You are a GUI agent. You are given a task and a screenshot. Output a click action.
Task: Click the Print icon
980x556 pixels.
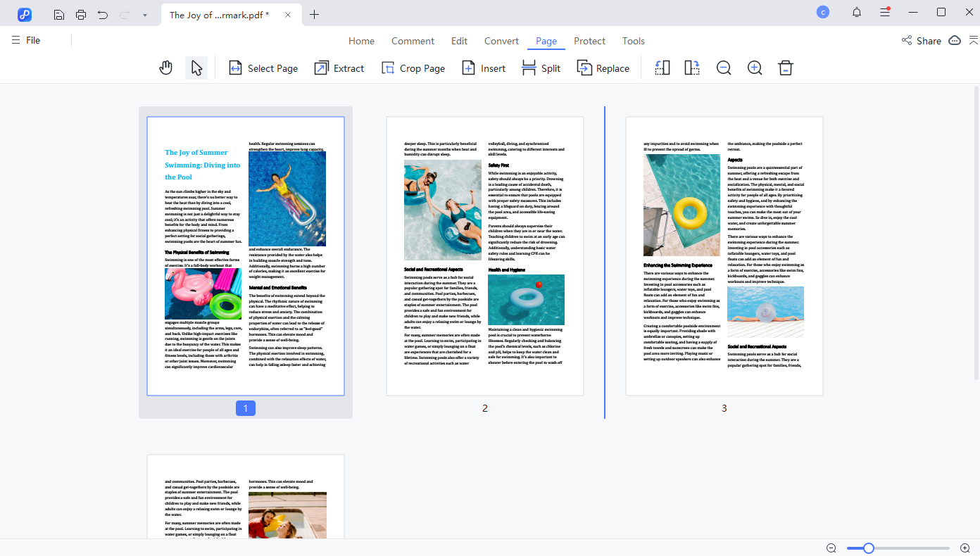82,13
